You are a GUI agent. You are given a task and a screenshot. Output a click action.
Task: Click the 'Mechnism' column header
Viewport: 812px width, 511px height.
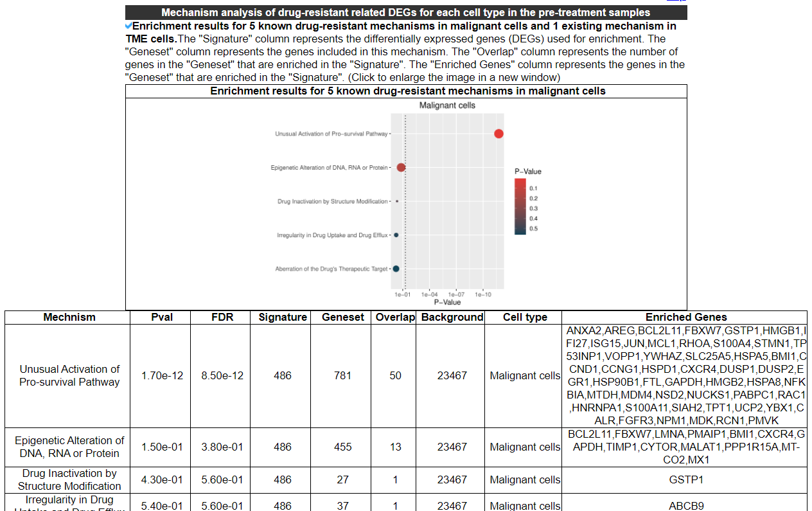pyautogui.click(x=69, y=317)
